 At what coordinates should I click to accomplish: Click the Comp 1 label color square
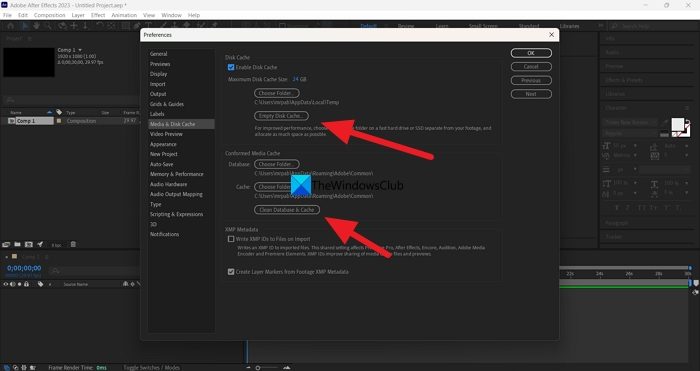pyautogui.click(x=59, y=121)
